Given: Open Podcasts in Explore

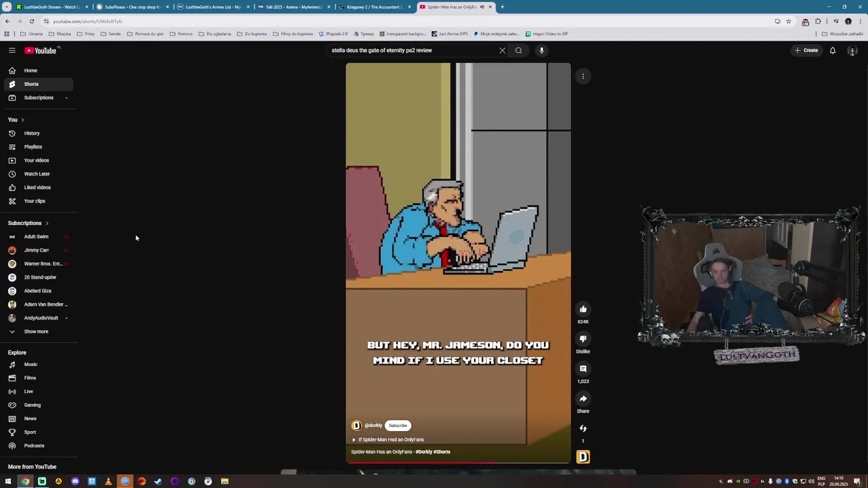Looking at the screenshot, I should (37, 446).
